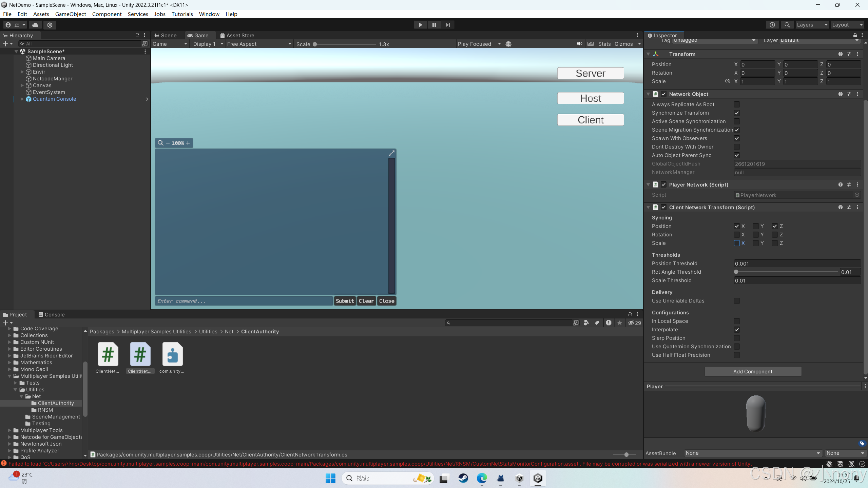Click the Step Frame button

(x=447, y=24)
